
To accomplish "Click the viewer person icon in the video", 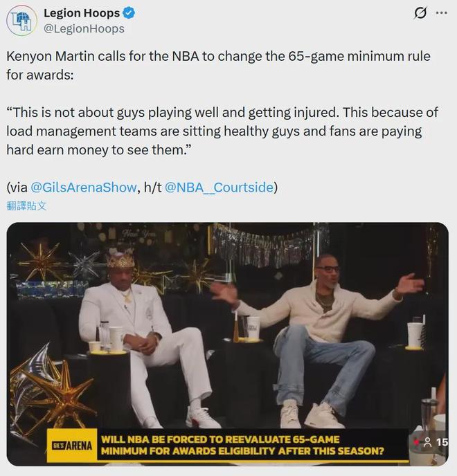I will point(428,442).
